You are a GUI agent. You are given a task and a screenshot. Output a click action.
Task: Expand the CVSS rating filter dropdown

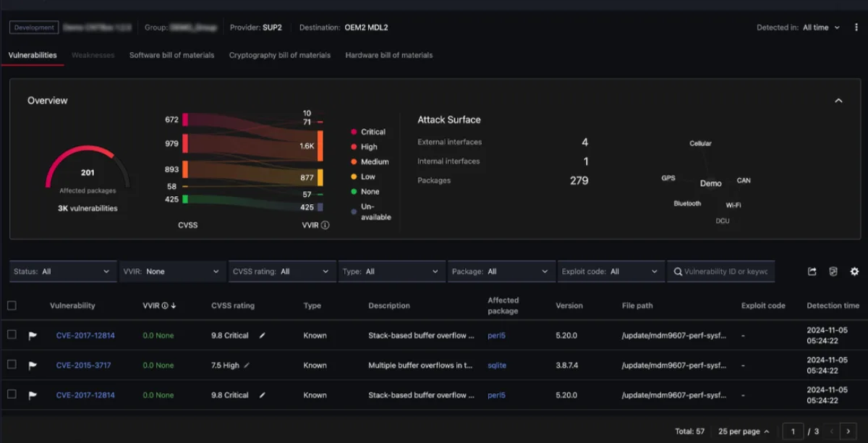(282, 271)
